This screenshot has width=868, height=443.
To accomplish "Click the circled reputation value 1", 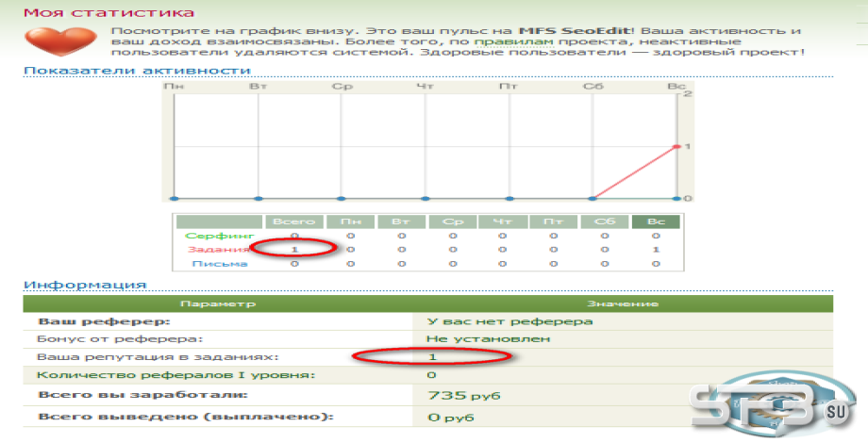I will 432,357.
